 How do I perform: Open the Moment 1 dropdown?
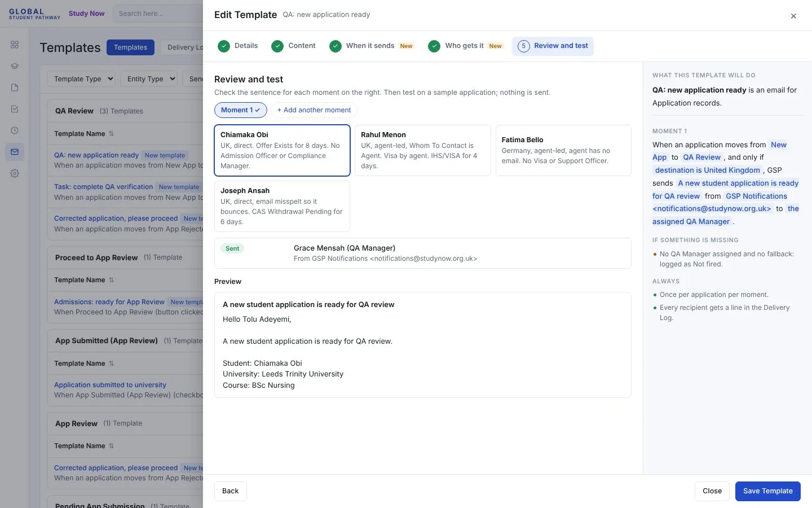tap(240, 110)
